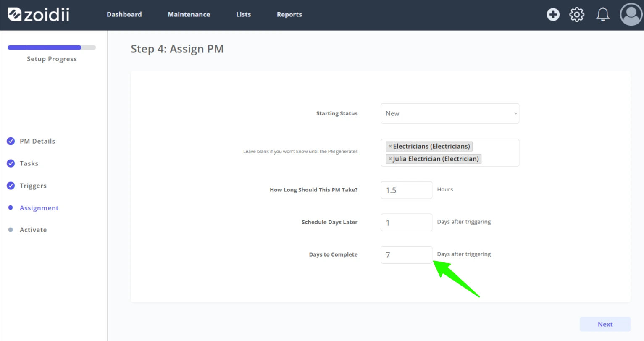Click the Step 4: Assign PM heading
Screen dimensions: 644x341
(177, 49)
